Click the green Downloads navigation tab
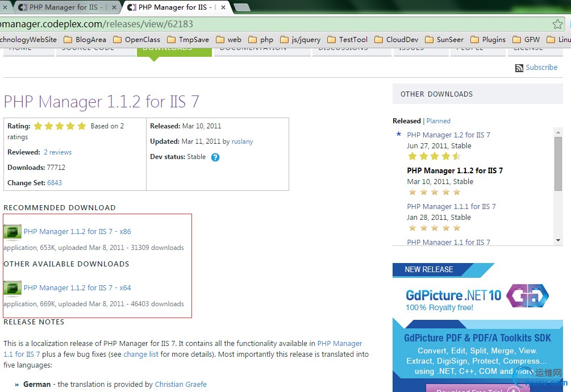This screenshot has height=392, width=571. pyautogui.click(x=174, y=51)
